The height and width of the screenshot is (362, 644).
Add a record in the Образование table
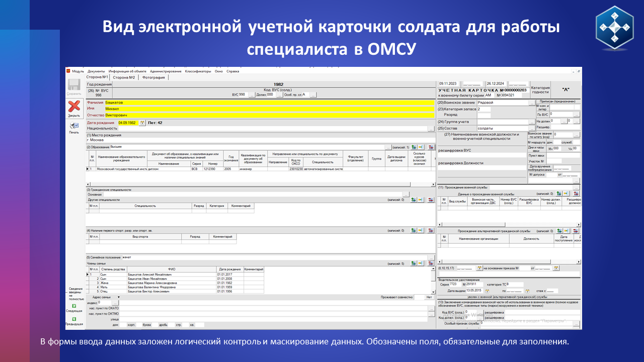[414, 147]
